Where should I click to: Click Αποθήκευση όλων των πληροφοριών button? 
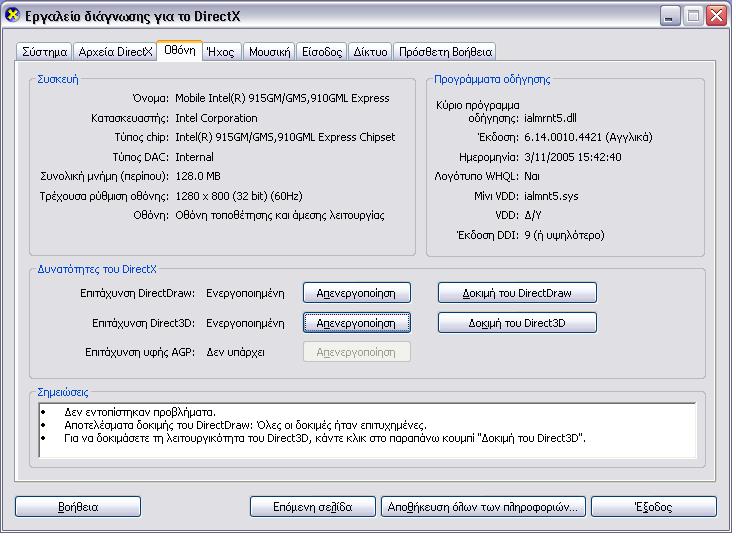483,507
